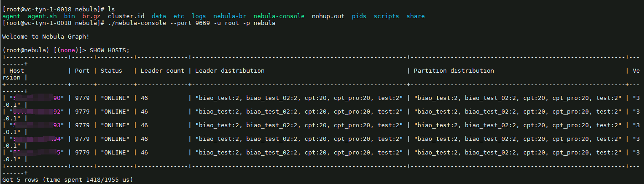
Task: Click the data directory in ls output
Action: 159,16
